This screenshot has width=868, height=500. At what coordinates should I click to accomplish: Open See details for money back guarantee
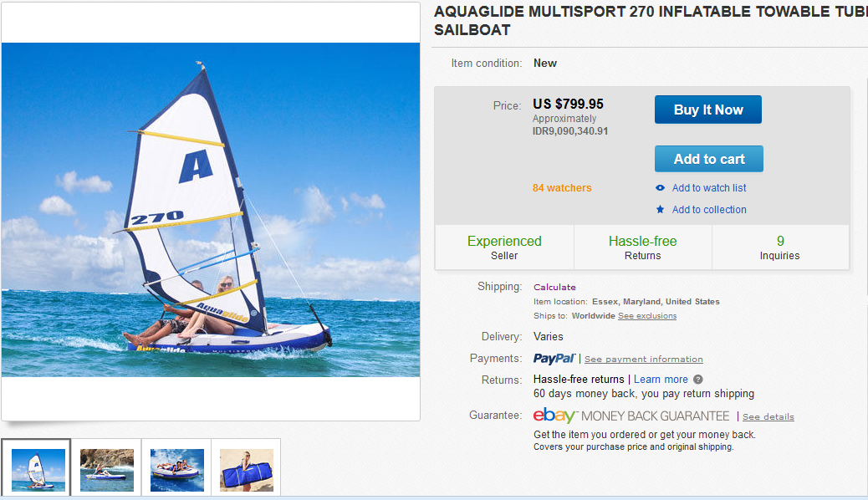click(768, 416)
